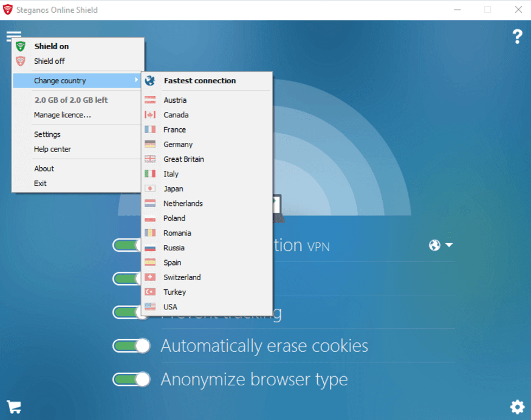Select Poland text in country list

click(174, 218)
